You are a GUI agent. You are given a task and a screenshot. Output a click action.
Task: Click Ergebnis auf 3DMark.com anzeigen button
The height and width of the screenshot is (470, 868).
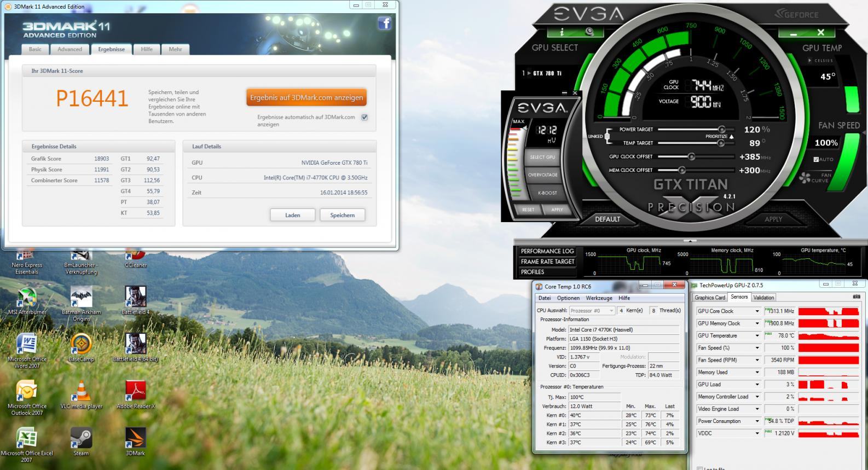coord(306,97)
